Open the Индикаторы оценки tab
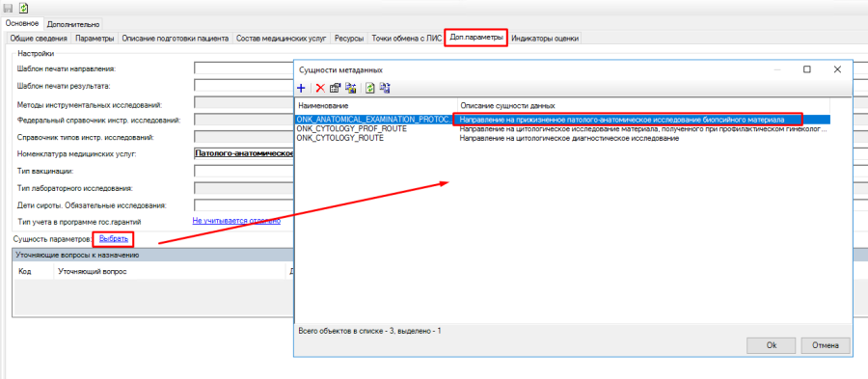The width and height of the screenshot is (868, 379). pos(545,39)
